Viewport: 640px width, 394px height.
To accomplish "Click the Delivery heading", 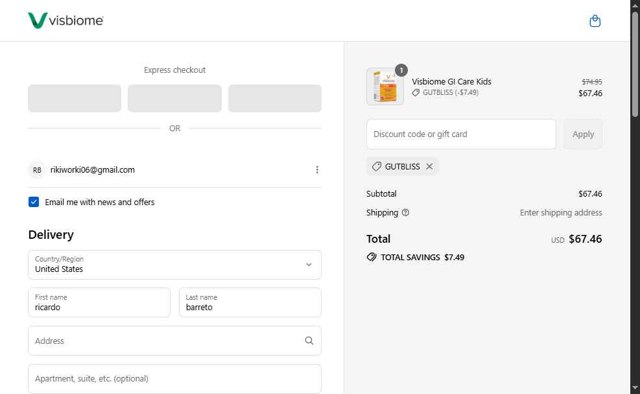I will click(51, 235).
